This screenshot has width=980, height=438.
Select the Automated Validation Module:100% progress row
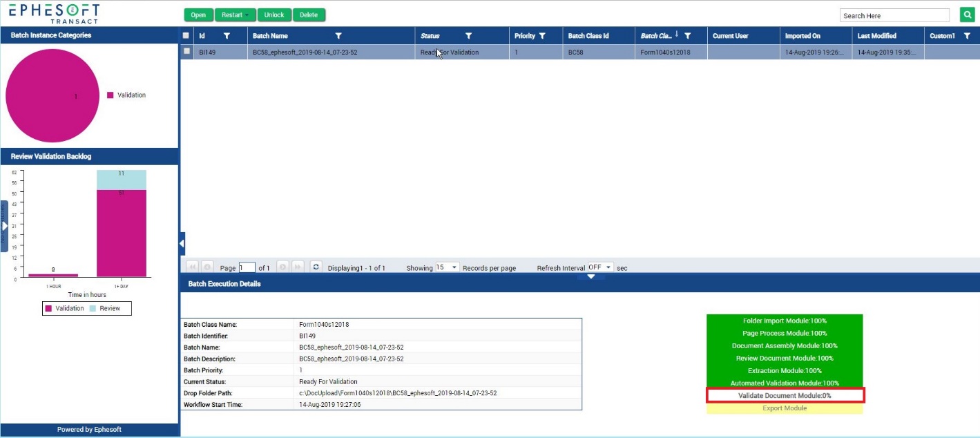click(785, 383)
